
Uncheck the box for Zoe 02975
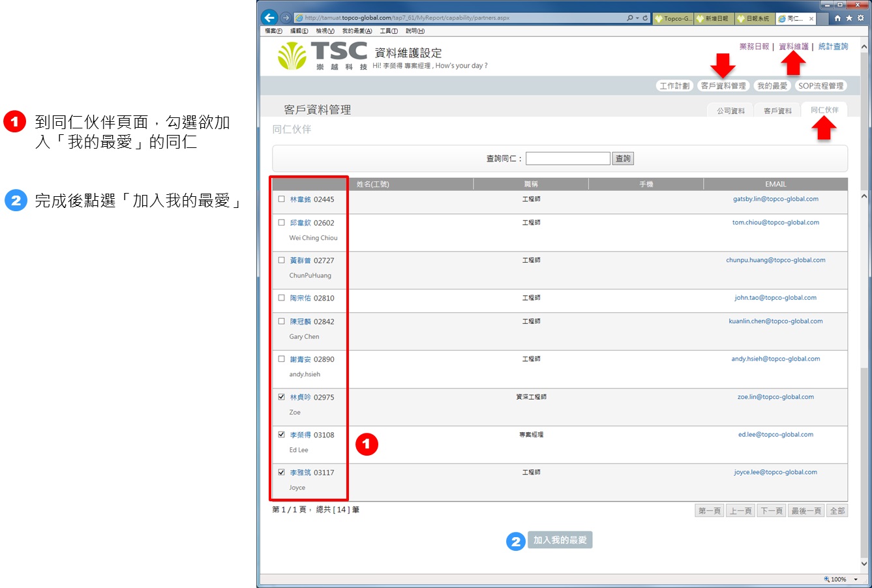[x=282, y=397]
